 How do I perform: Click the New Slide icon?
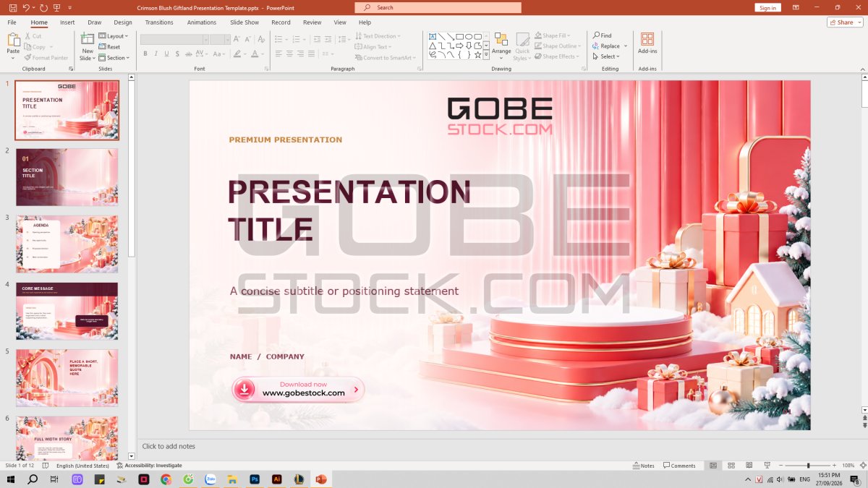click(88, 39)
